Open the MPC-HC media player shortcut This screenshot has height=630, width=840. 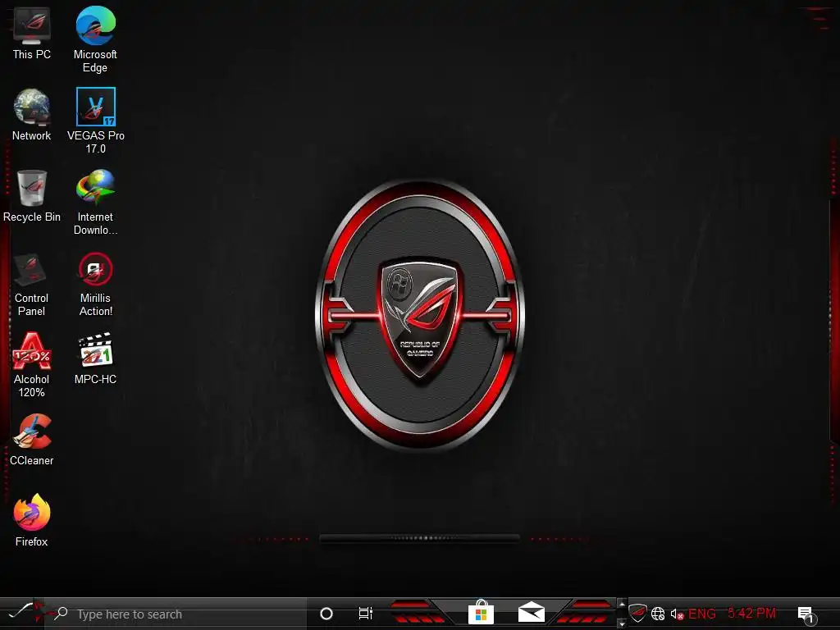[x=95, y=358]
